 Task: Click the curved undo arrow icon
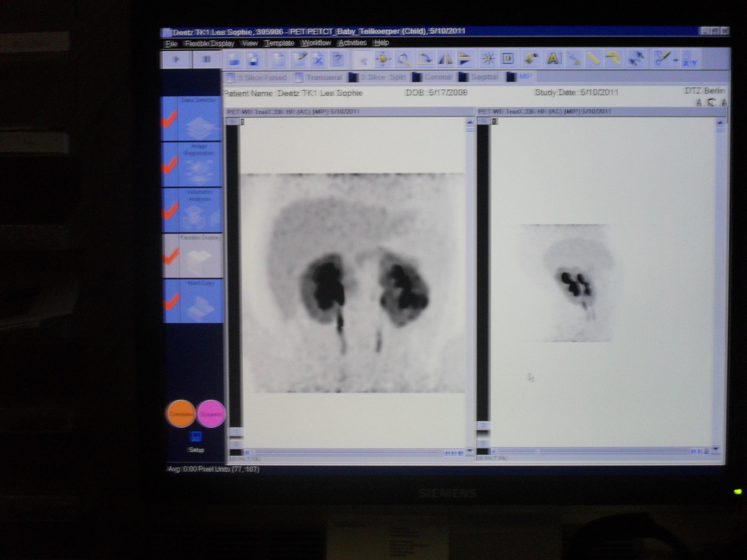(530, 58)
